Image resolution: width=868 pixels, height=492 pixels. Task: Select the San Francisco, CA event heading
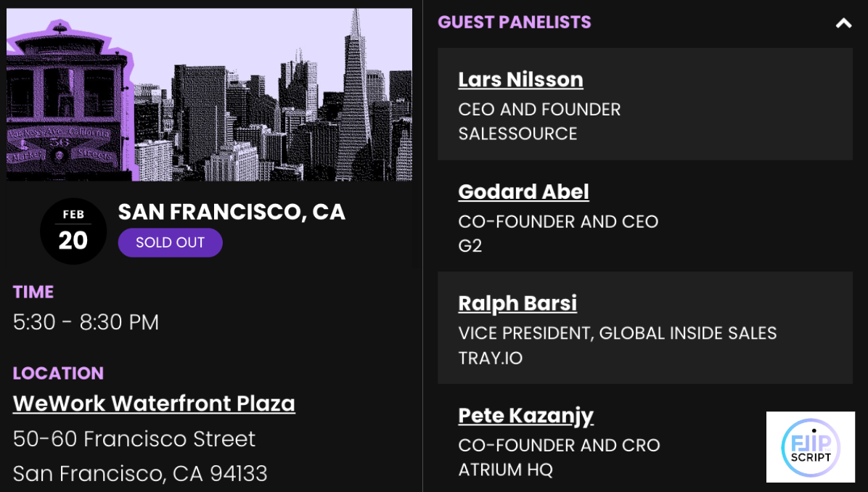[232, 212]
